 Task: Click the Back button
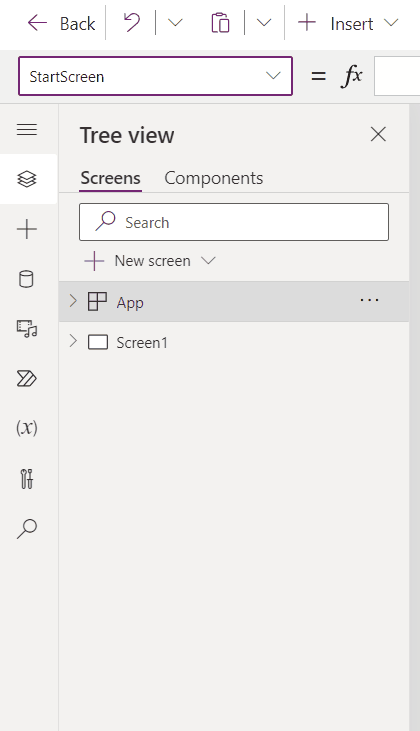(x=61, y=23)
